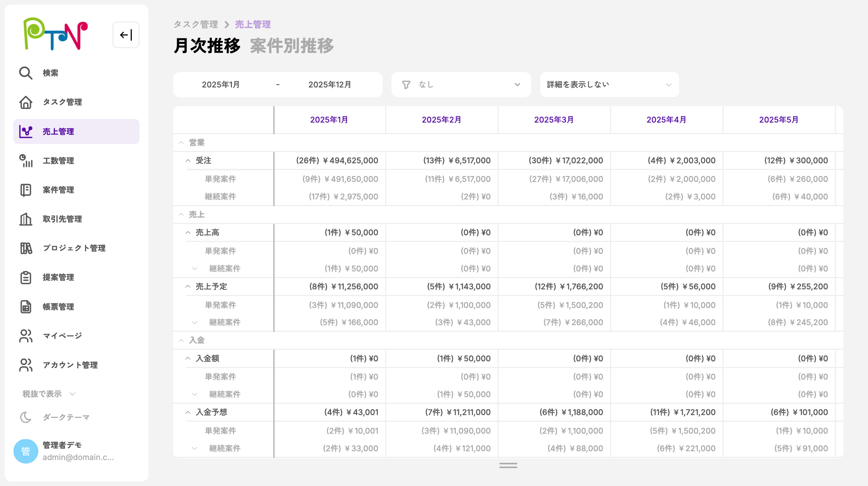Click the 取引先管理 building icon

tap(26, 219)
